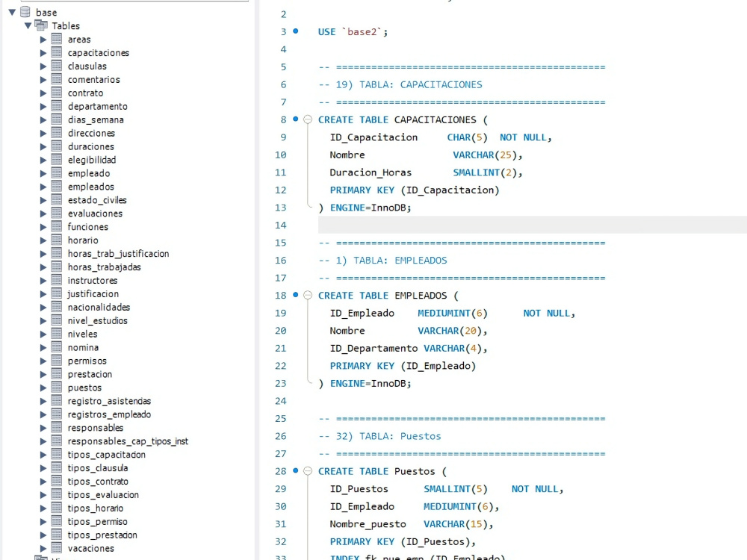Click the comment '32) TABLA: Puestos'

(x=388, y=436)
